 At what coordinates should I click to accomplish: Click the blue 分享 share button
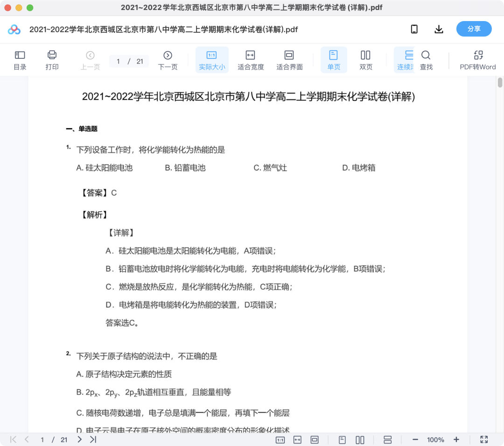474,29
